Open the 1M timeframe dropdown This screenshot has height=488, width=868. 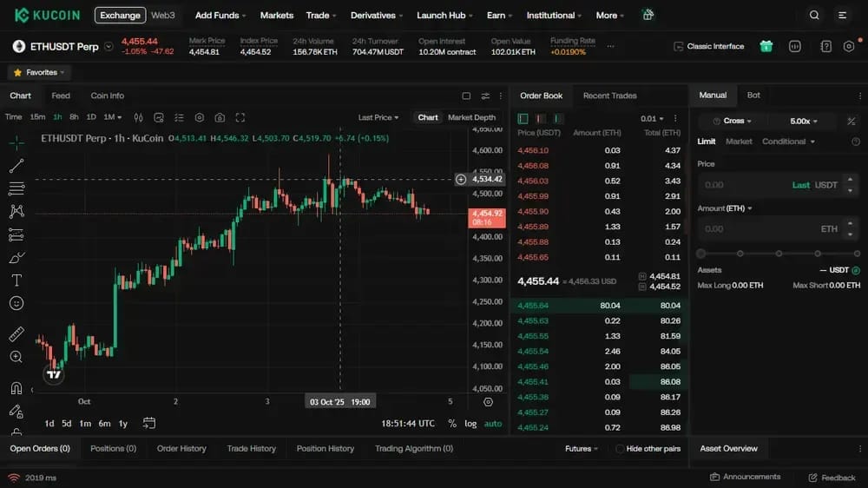click(x=112, y=117)
